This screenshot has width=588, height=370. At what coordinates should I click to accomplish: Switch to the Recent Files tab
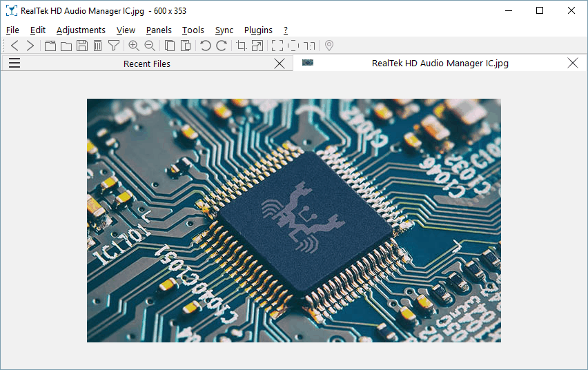(x=147, y=64)
